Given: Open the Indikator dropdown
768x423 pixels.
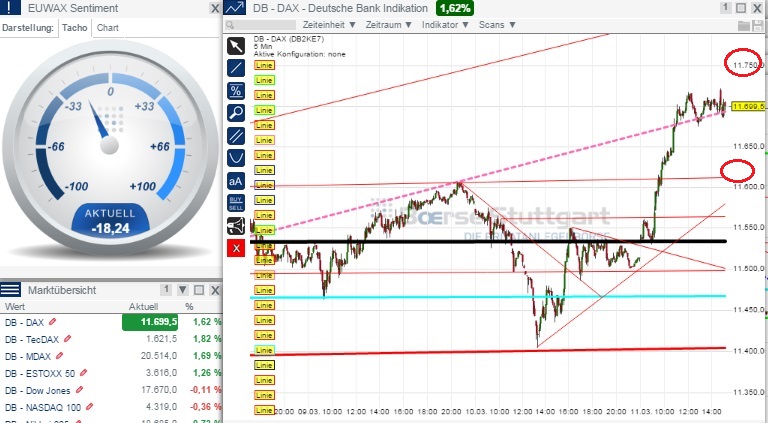Looking at the screenshot, I should click(446, 24).
